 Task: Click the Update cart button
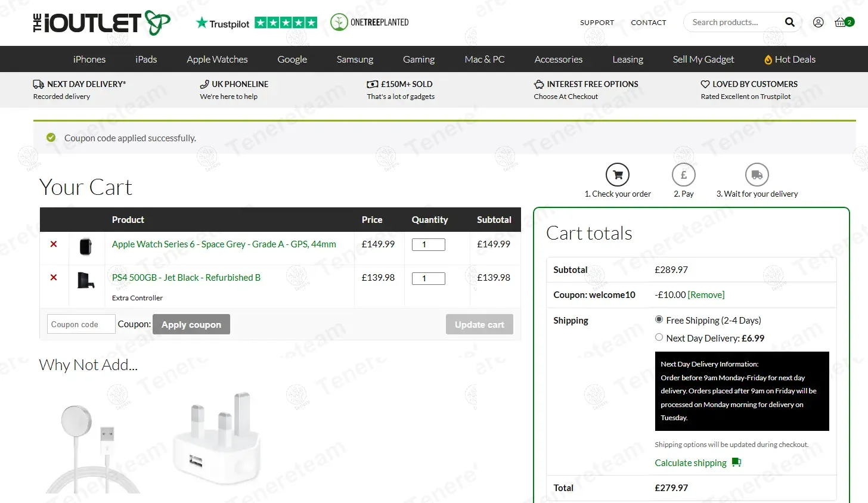(479, 324)
